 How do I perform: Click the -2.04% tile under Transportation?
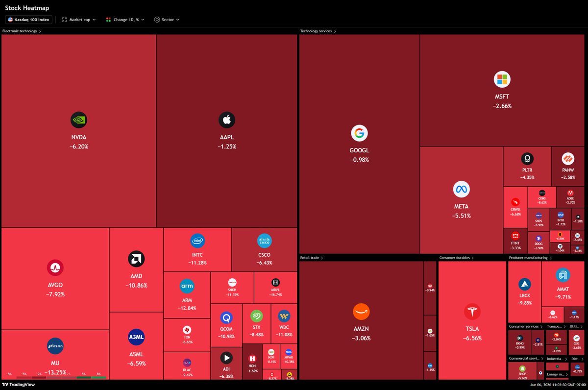557,336
